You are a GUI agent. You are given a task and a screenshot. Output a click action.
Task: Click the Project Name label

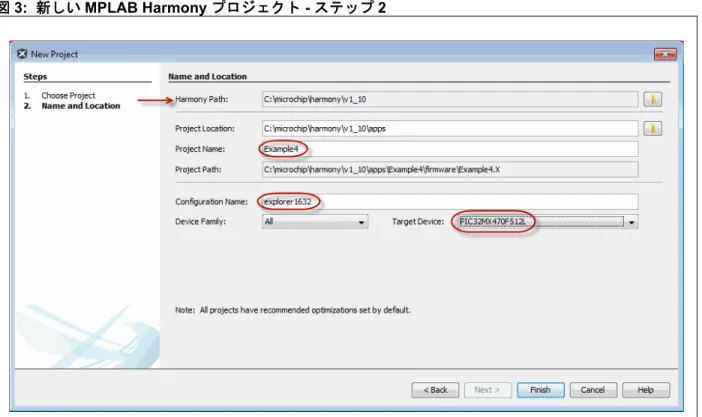(200, 149)
